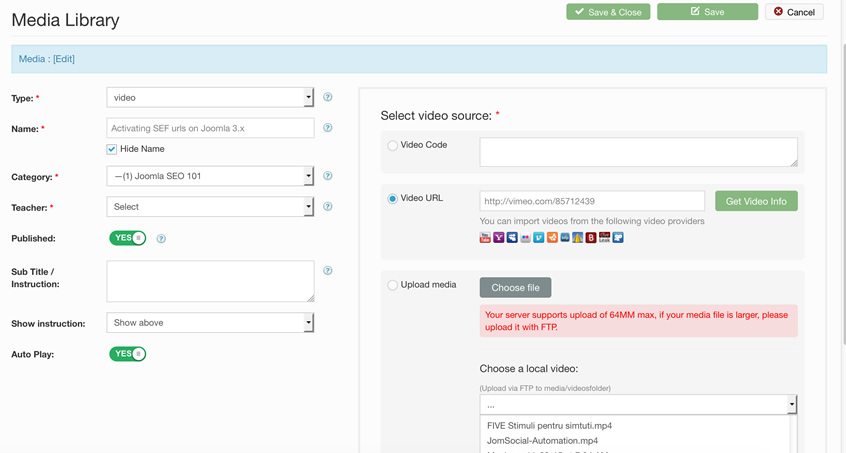Toggle the Hide Name checkbox
The image size is (846, 453).
coord(112,149)
